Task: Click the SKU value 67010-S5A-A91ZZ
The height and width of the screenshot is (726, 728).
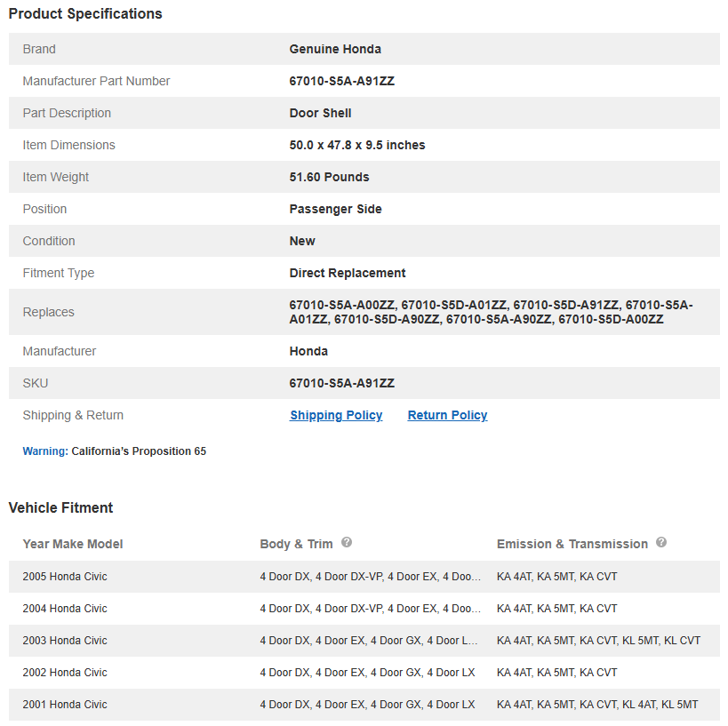Action: pyautogui.click(x=341, y=383)
